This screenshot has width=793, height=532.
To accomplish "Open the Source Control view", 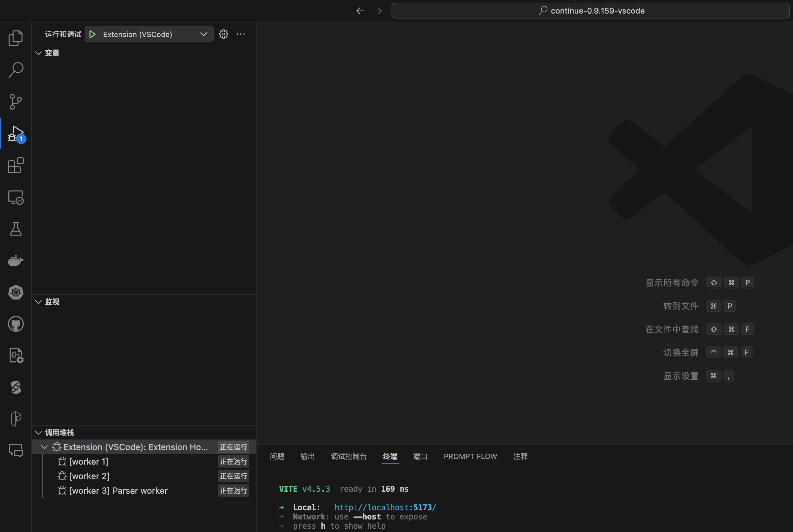I will (x=16, y=101).
